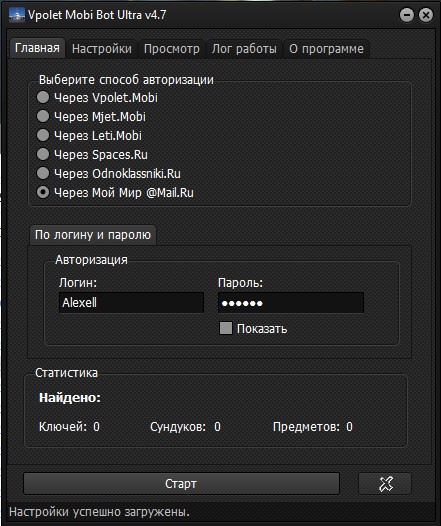Minimize the Vpolet Mobi Bot window
Image resolution: width=441 pixels, height=526 pixels.
(x=407, y=15)
